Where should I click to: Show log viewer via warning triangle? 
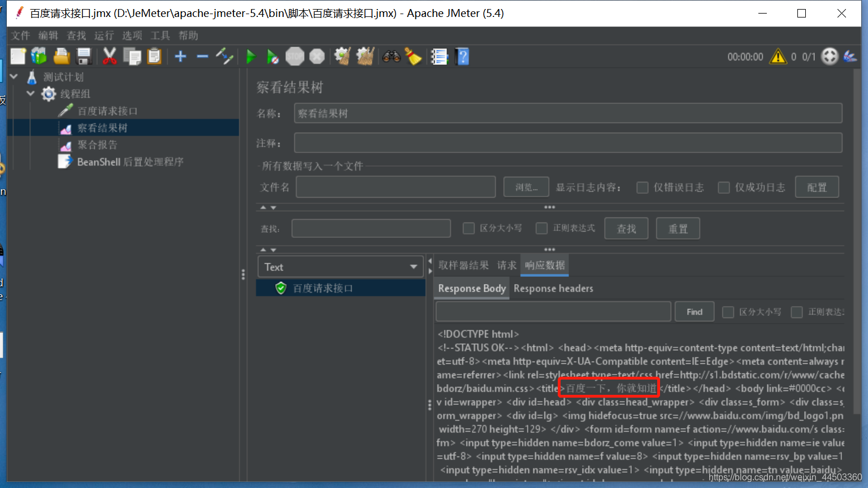[x=778, y=56]
